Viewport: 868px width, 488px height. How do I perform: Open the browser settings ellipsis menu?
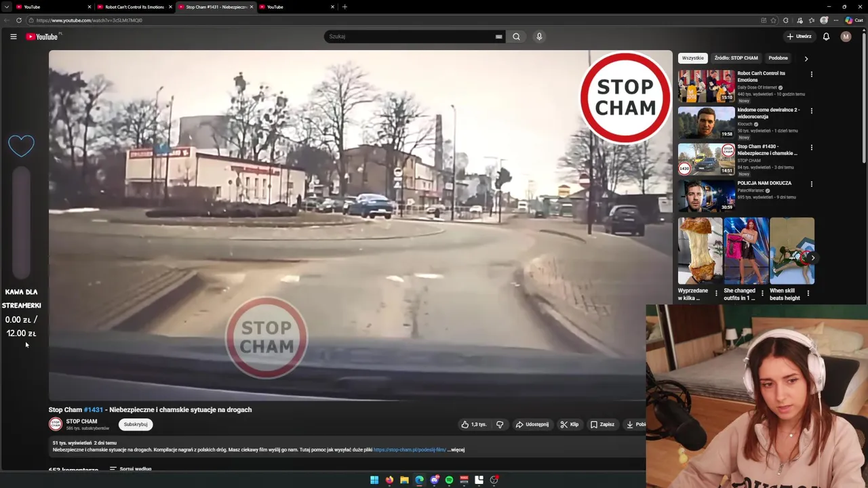[x=835, y=20]
